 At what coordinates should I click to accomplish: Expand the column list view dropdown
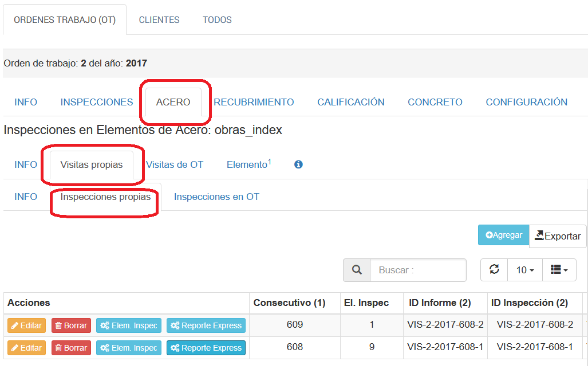coord(559,270)
